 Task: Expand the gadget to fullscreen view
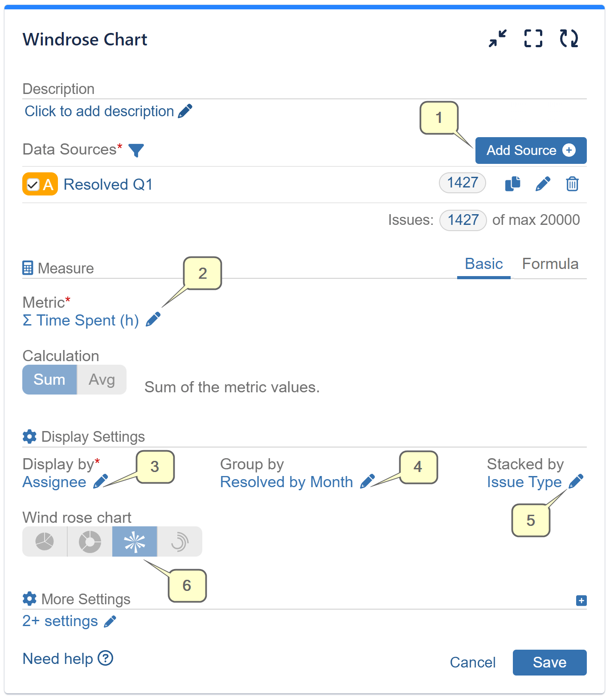tap(533, 39)
